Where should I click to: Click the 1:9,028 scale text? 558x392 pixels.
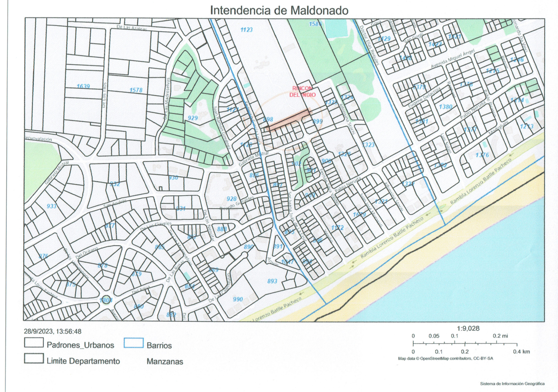(x=468, y=329)
